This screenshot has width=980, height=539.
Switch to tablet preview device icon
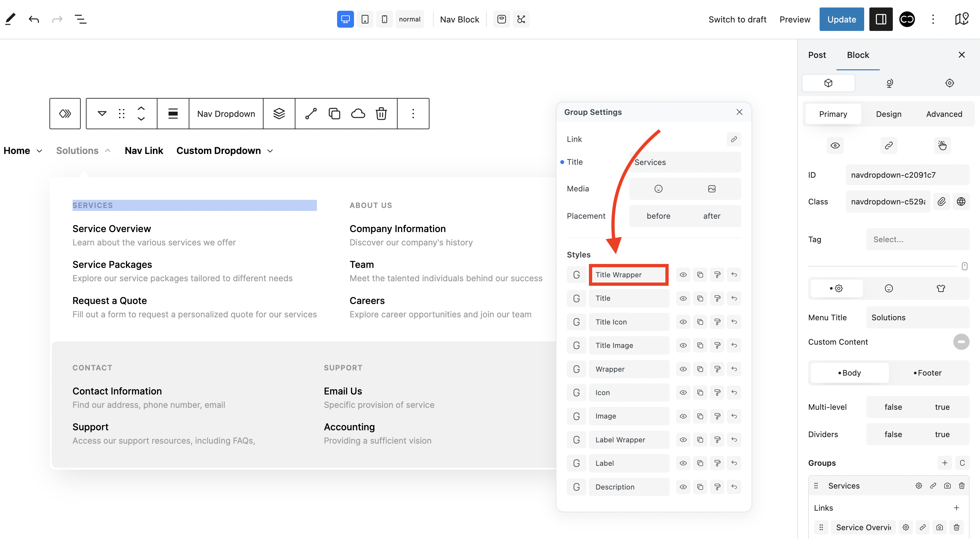point(365,19)
